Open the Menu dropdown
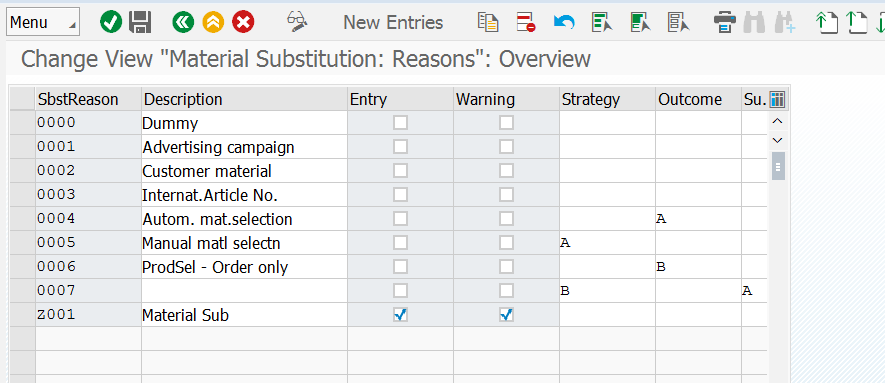The image size is (885, 383). (43, 23)
